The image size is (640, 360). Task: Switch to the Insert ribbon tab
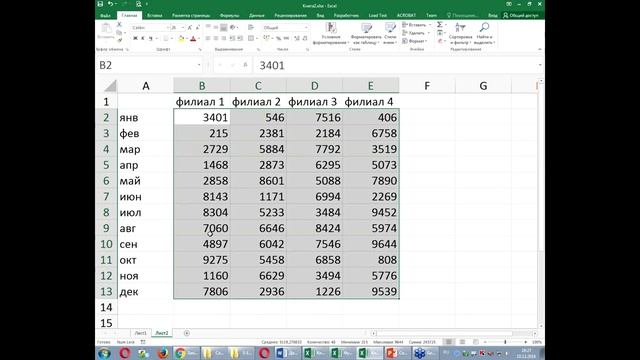pos(154,16)
